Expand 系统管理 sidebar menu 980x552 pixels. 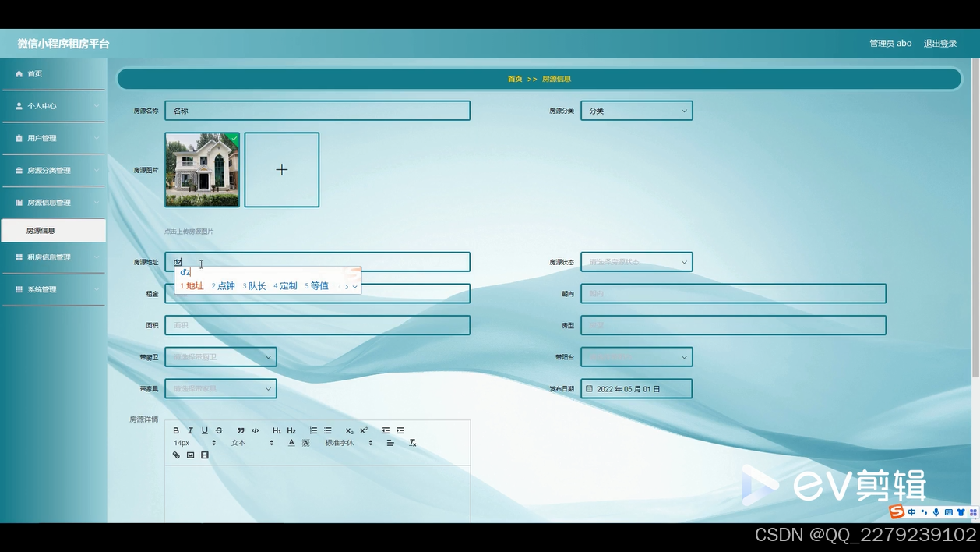53,289
